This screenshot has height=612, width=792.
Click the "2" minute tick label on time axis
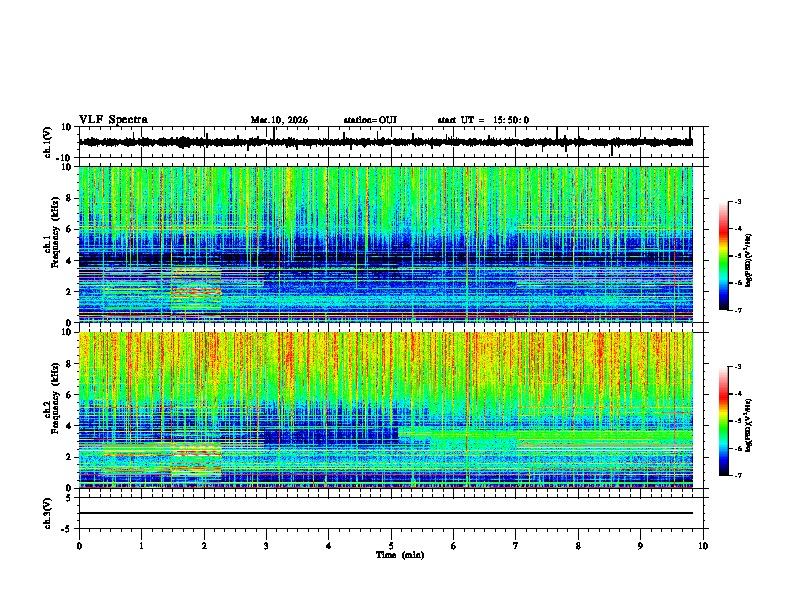204,546
